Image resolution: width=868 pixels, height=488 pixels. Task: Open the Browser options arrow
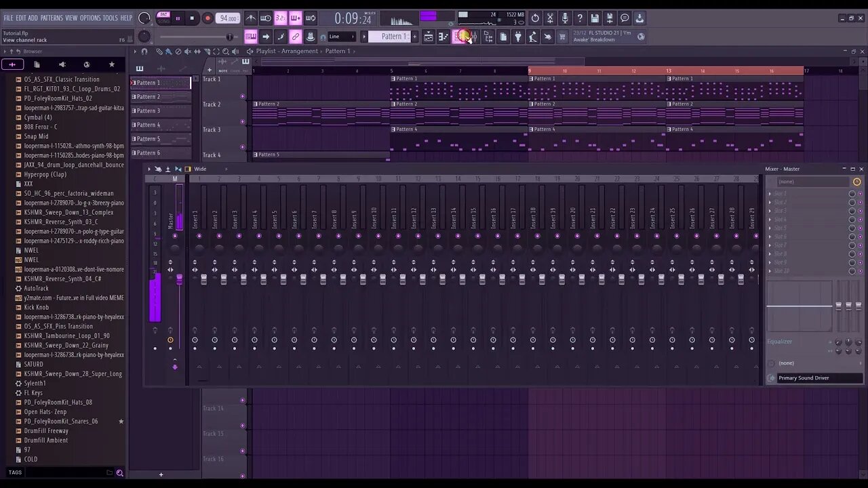(x=6, y=52)
